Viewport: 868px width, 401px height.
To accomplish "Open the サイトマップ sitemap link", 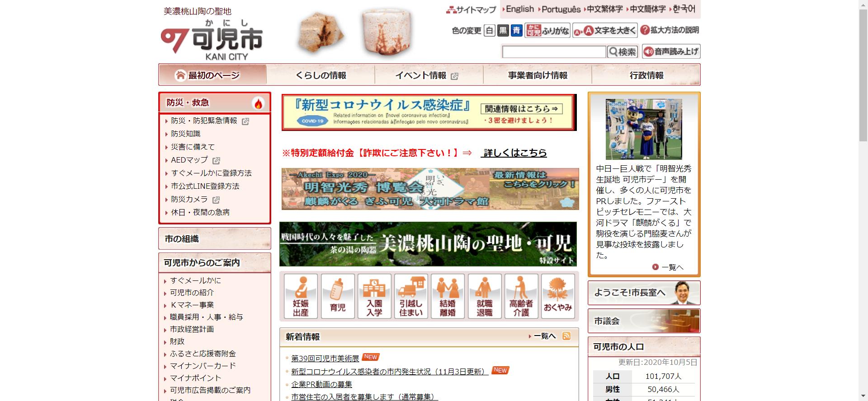I will click(471, 9).
